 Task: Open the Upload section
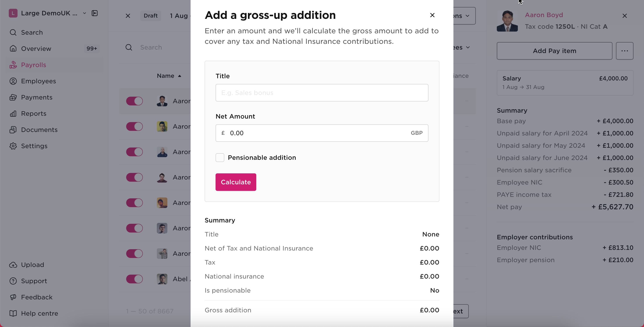(x=32, y=265)
